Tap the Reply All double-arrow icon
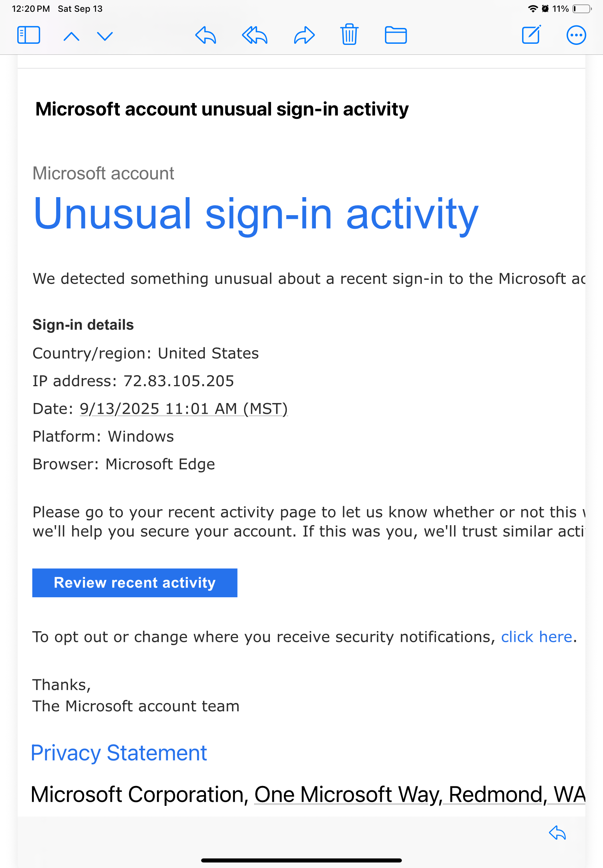This screenshot has height=868, width=603. click(x=255, y=35)
